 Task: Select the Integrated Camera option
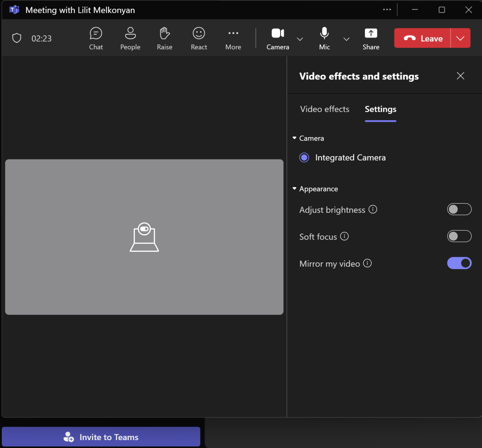[x=304, y=157]
